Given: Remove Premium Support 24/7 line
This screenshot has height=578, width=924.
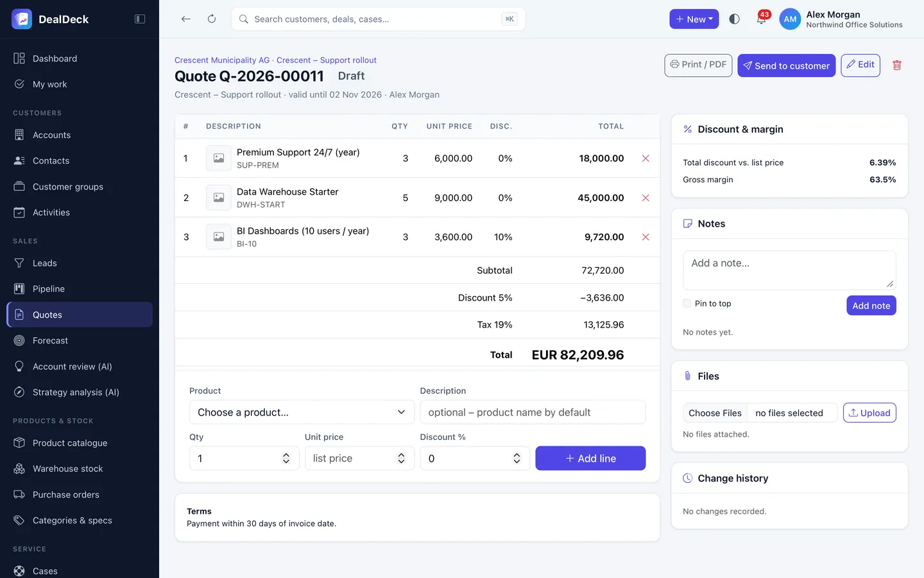Looking at the screenshot, I should coord(646,159).
